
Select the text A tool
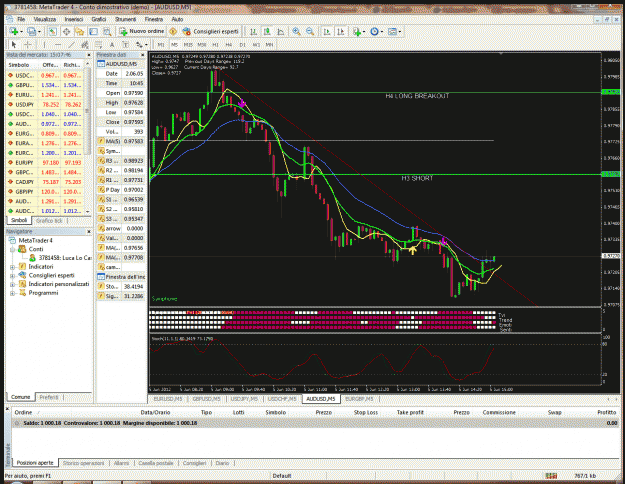[112, 45]
